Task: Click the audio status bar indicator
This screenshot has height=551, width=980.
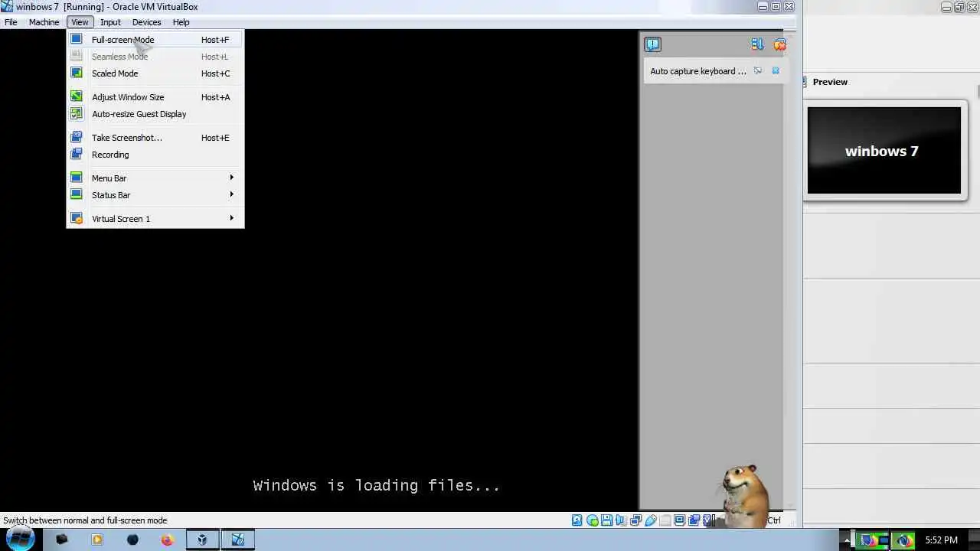Action: (x=621, y=520)
